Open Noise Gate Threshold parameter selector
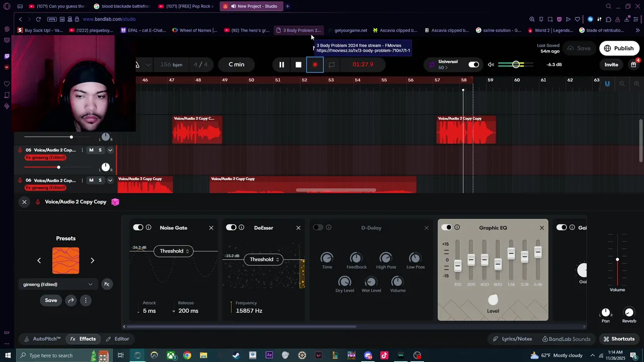The height and width of the screenshot is (362, 644). point(174,251)
